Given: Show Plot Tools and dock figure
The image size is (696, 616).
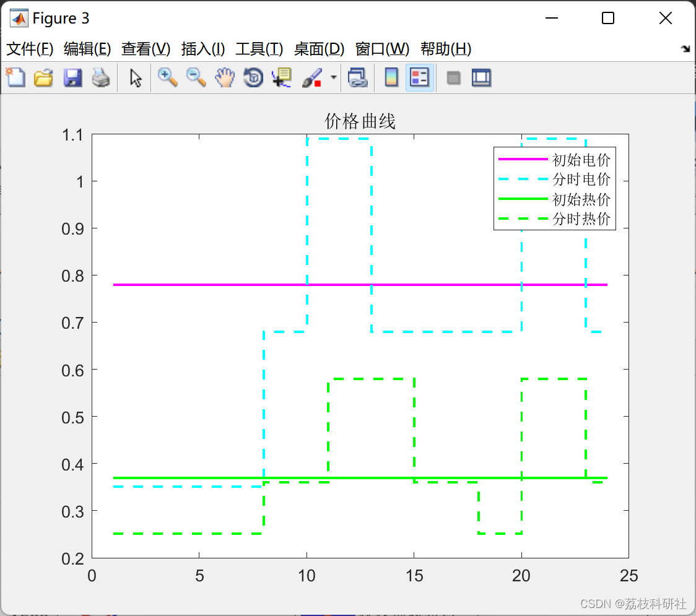Looking at the screenshot, I should [481, 77].
